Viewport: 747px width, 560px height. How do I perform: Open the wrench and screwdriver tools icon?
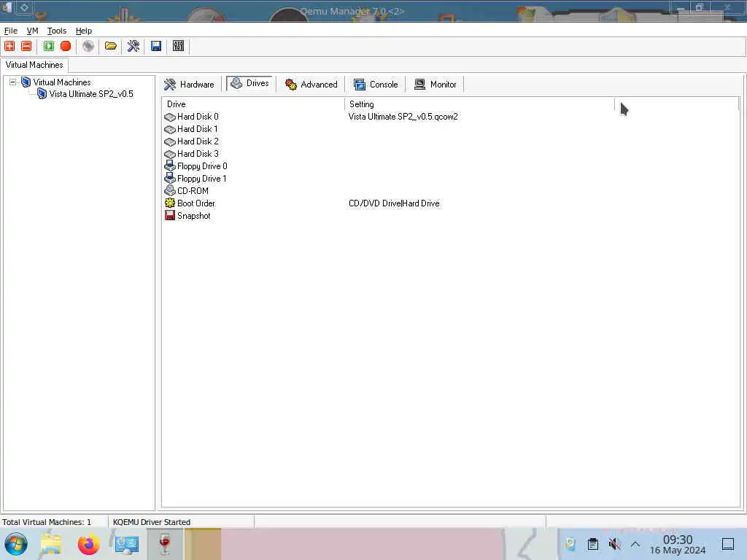[x=133, y=46]
